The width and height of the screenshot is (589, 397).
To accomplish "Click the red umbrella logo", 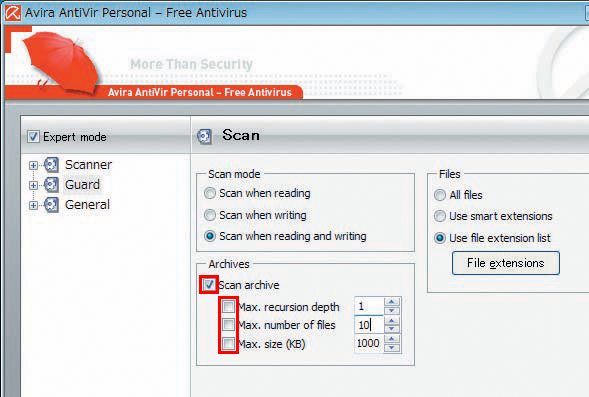I will click(x=60, y=62).
